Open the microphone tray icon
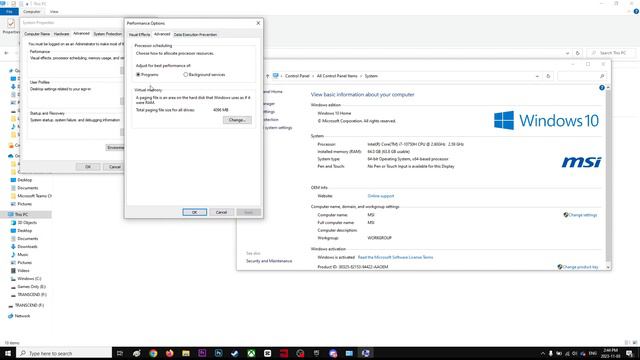This screenshot has width=640, height=360. tap(551, 353)
